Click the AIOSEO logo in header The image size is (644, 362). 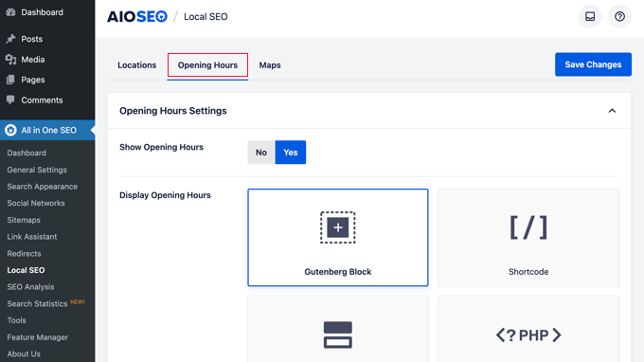pos(137,17)
